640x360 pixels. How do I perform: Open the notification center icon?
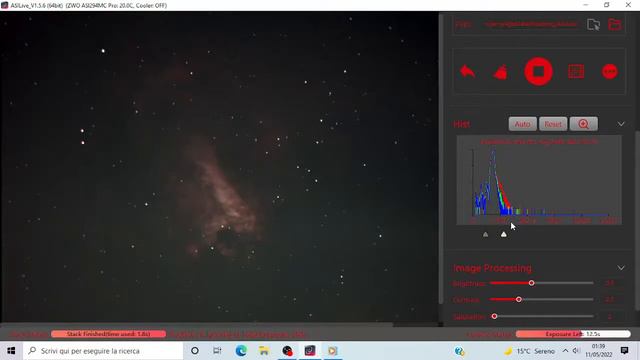pos(624,351)
